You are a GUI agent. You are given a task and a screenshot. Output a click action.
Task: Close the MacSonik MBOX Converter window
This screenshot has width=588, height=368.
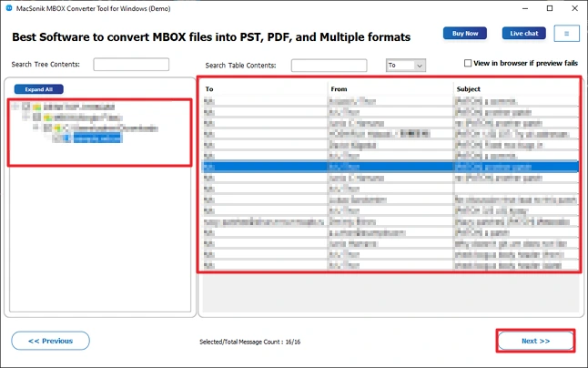point(574,8)
